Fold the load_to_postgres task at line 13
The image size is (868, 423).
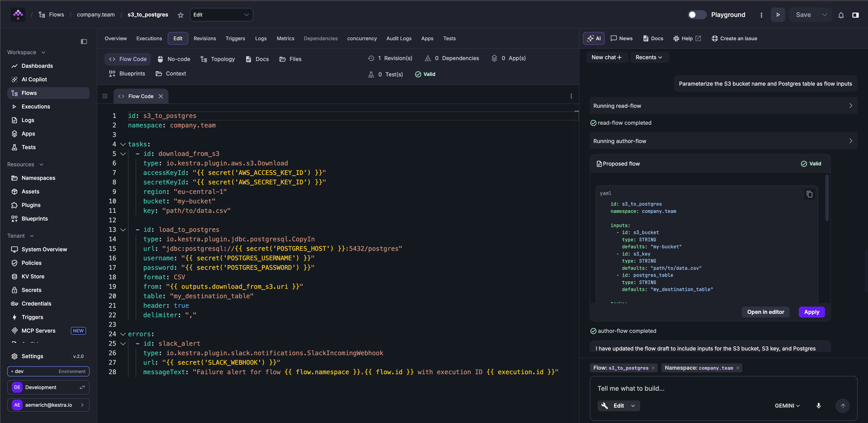pyautogui.click(x=123, y=230)
